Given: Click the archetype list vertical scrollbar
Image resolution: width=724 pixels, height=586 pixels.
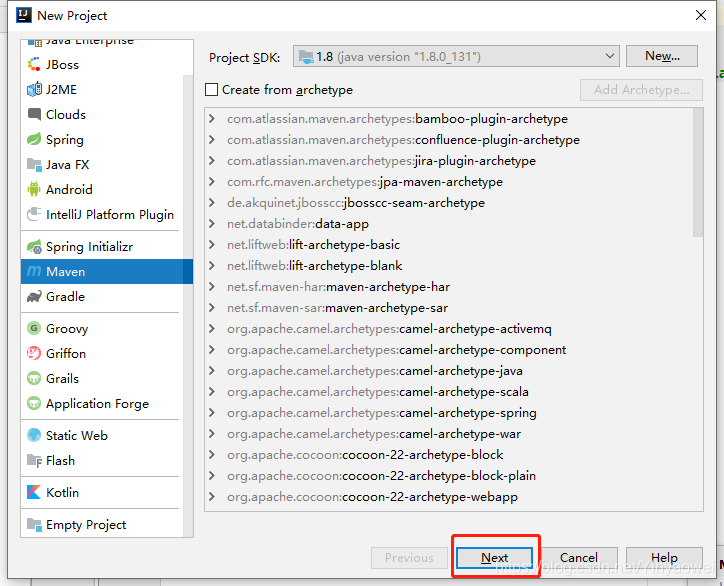Looking at the screenshot, I should coord(698,173).
